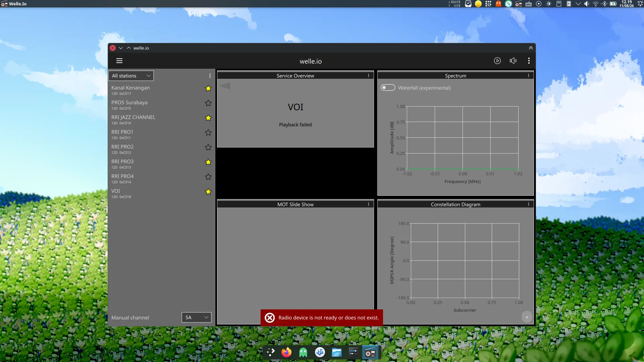Select the Kanal Kenangan station
This screenshot has height=362, width=644.
click(161, 90)
